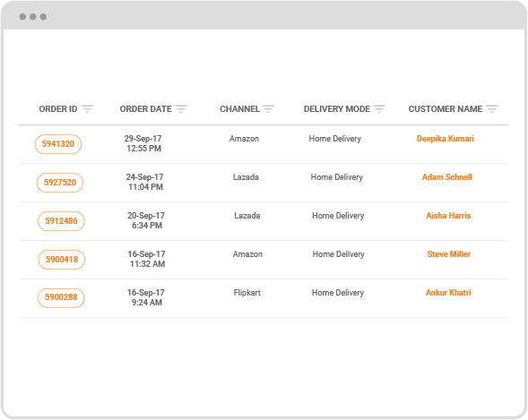View customer Deepika Kumari
Viewport: 528px width, 420px height.
coord(446,139)
